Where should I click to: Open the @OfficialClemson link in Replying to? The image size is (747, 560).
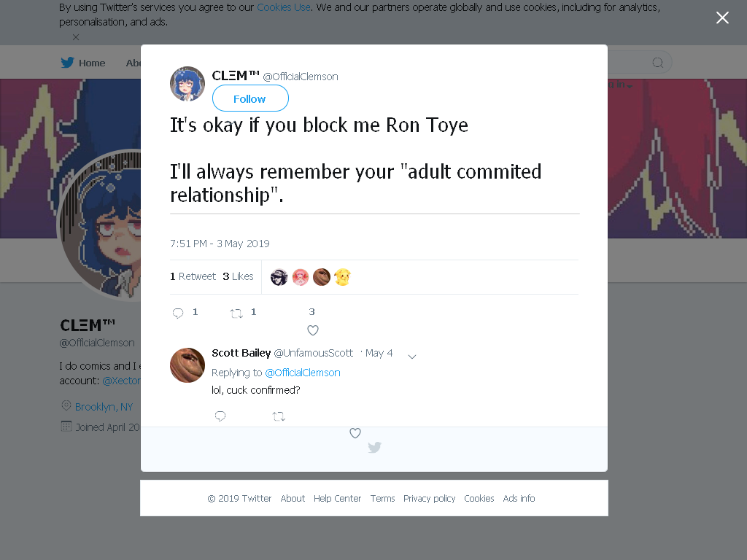(303, 373)
